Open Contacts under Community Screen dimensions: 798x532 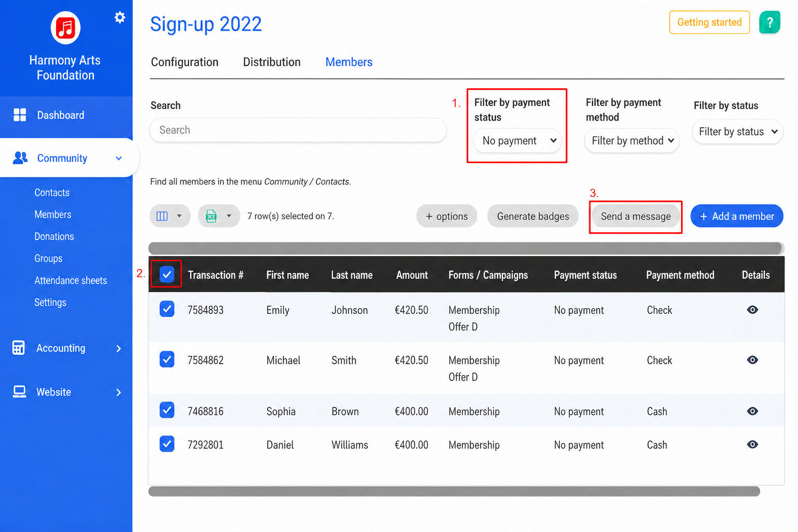52,193
